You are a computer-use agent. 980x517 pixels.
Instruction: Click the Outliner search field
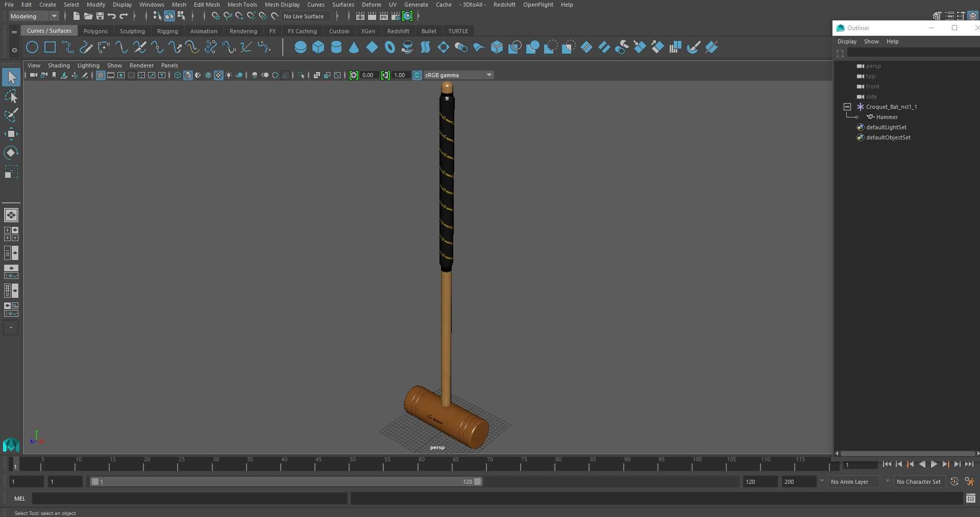click(913, 53)
